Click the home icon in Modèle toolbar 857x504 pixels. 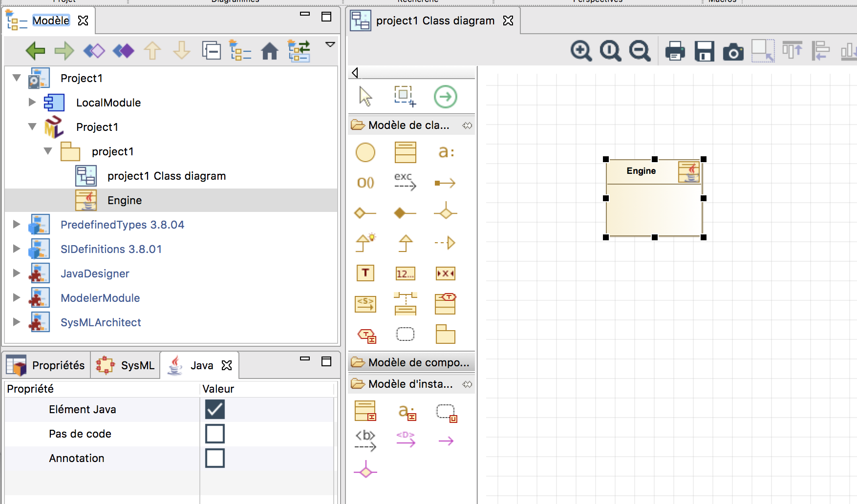[x=270, y=50]
